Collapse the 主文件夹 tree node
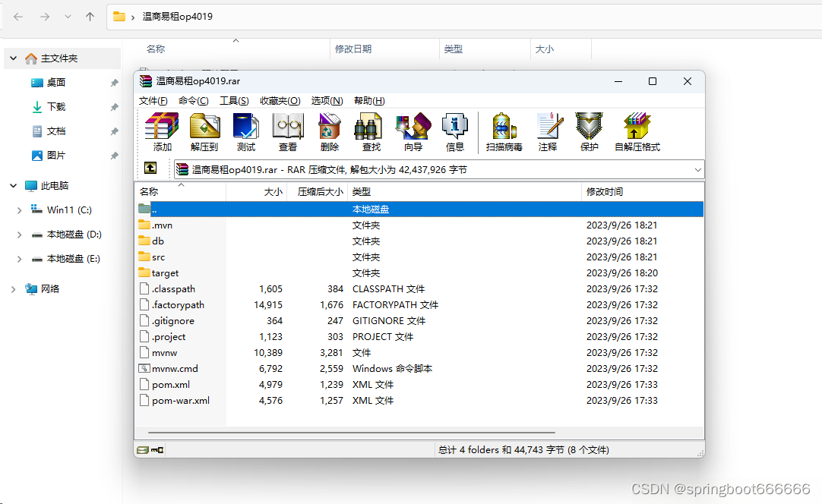The height and width of the screenshot is (504, 822). click(14, 58)
